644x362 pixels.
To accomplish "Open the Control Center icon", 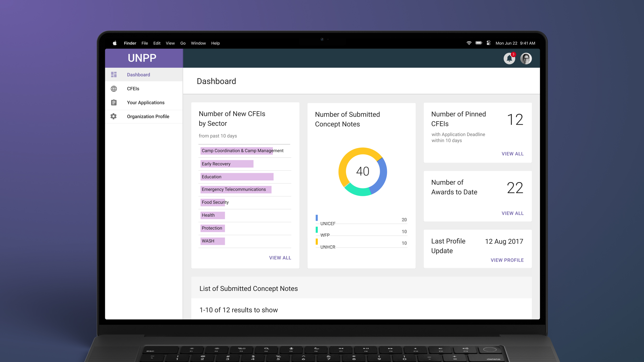I will tap(489, 43).
